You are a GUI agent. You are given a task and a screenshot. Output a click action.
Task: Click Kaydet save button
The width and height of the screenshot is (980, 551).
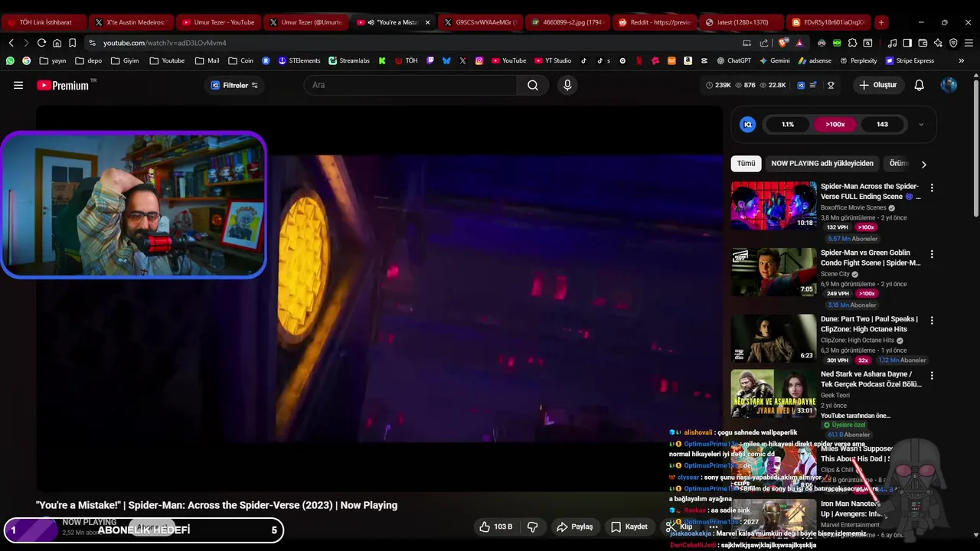pyautogui.click(x=629, y=527)
